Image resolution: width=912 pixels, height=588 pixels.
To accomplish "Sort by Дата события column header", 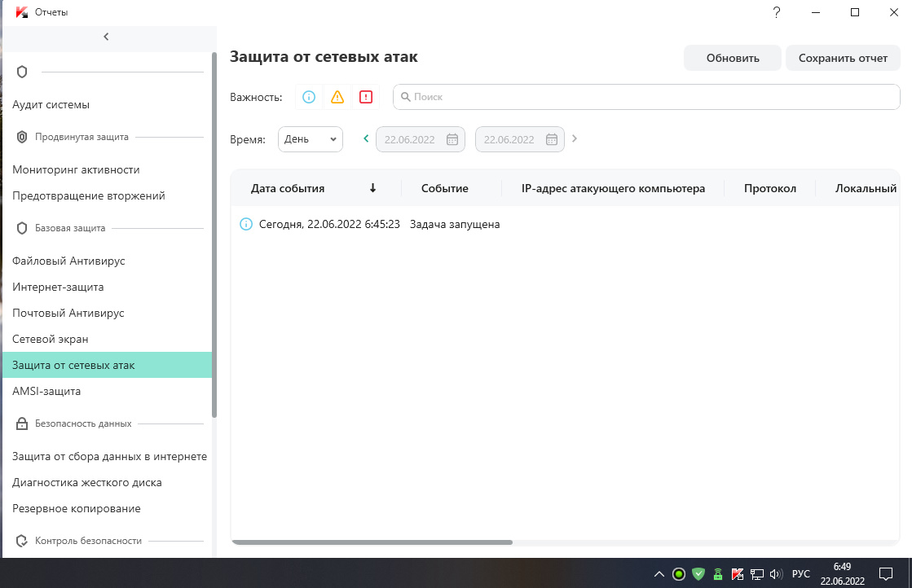I will pos(288,188).
